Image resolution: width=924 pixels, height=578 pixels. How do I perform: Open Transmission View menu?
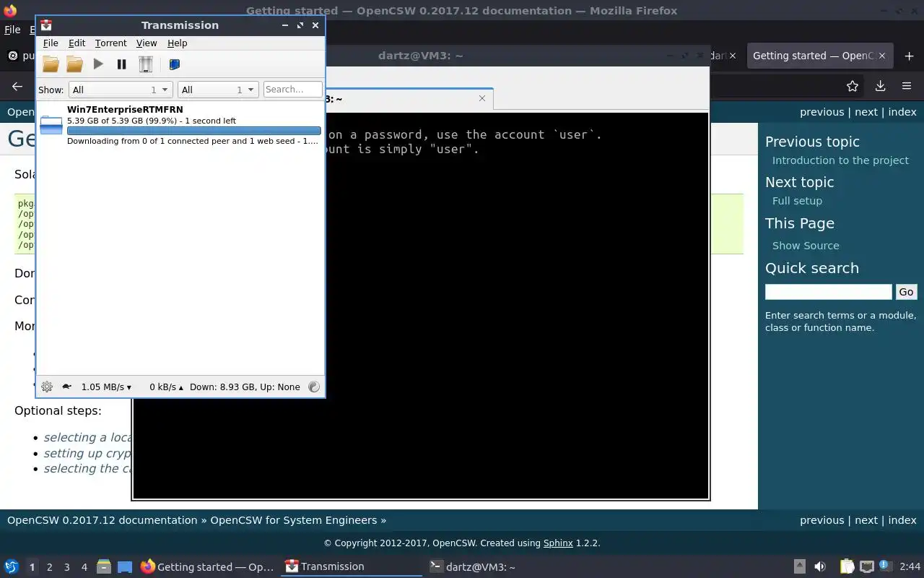pyautogui.click(x=147, y=43)
